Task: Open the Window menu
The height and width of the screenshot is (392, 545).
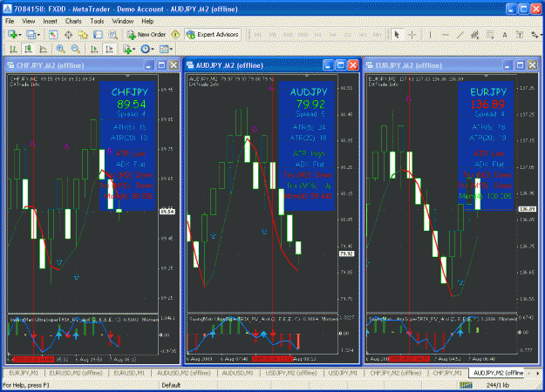Action: click(123, 21)
